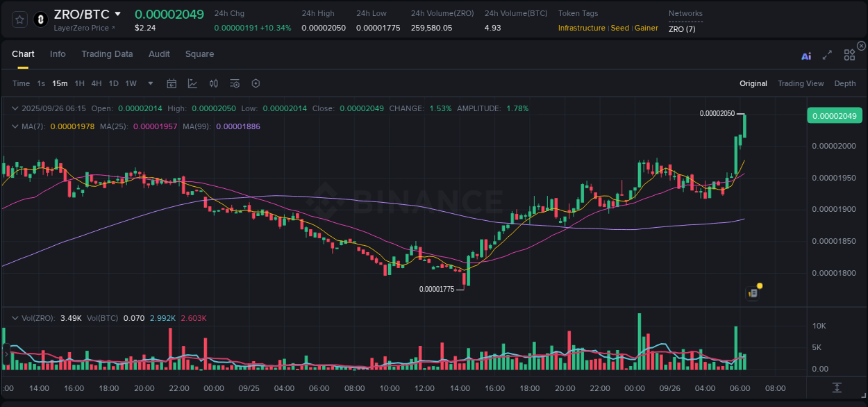Collapse the OHLC data row

coord(15,109)
